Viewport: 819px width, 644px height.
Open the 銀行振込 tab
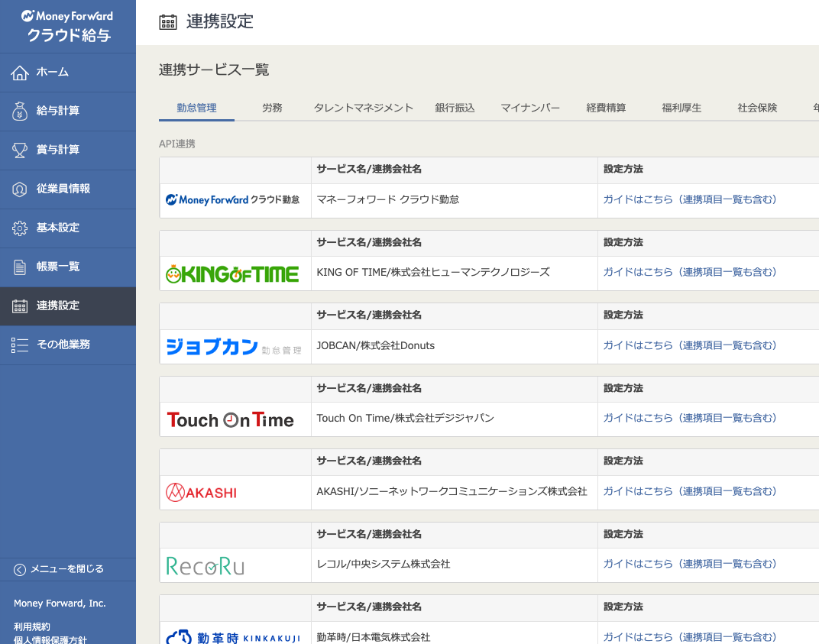pyautogui.click(x=455, y=108)
